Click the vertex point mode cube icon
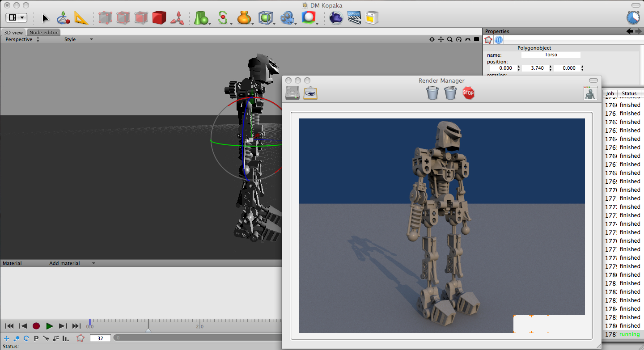The width and height of the screenshot is (644, 350). point(105,18)
